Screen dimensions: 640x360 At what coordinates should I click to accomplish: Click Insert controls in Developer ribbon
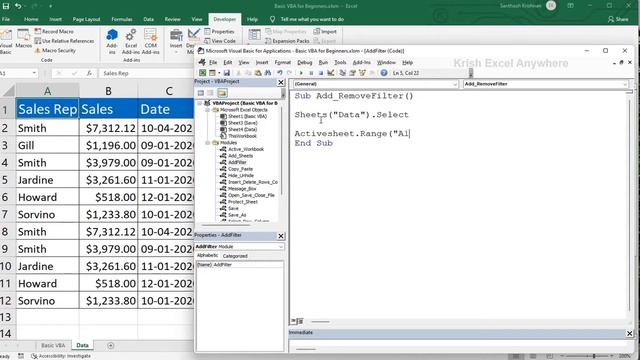tap(176, 42)
